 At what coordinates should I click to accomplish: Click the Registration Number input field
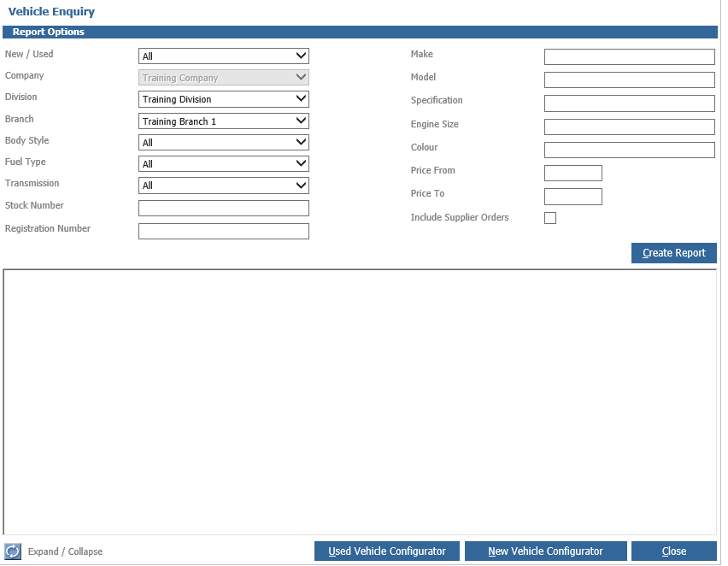click(224, 232)
